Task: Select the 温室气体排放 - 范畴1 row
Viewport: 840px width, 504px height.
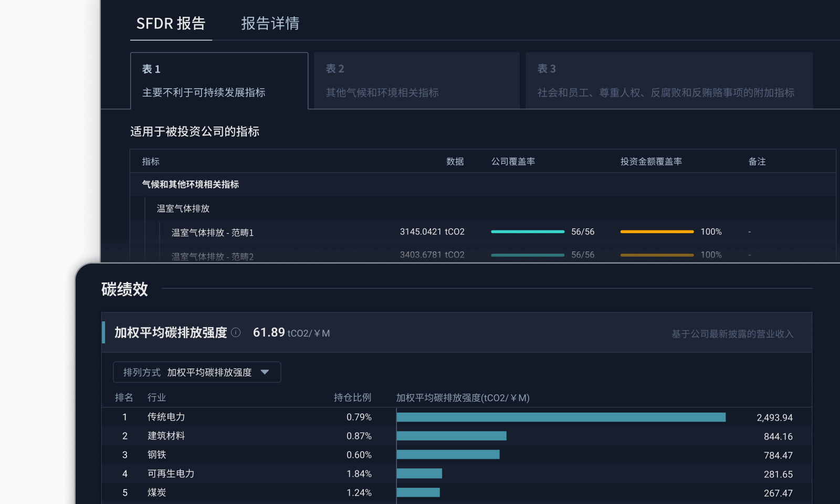Action: [483, 232]
